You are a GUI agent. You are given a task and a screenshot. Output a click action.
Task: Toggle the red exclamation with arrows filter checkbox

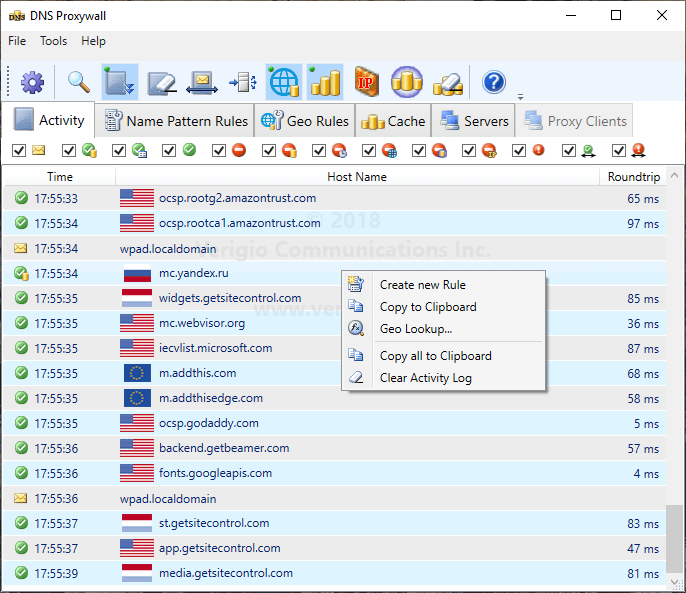(x=619, y=151)
